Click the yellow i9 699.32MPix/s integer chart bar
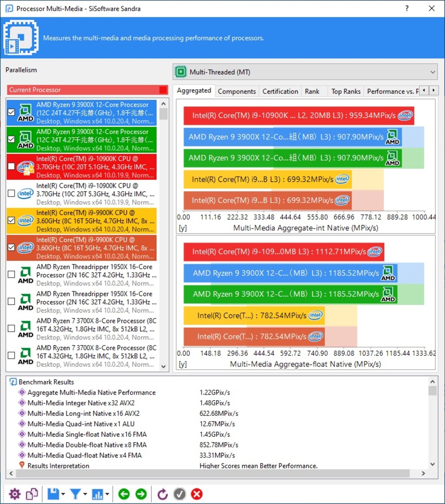This screenshot has width=445, height=504. [x=268, y=179]
